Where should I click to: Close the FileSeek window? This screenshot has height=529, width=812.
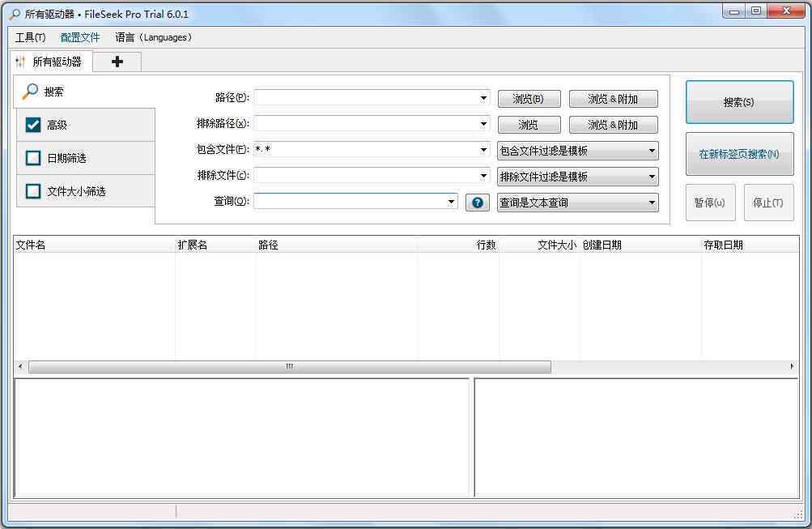pos(786,11)
